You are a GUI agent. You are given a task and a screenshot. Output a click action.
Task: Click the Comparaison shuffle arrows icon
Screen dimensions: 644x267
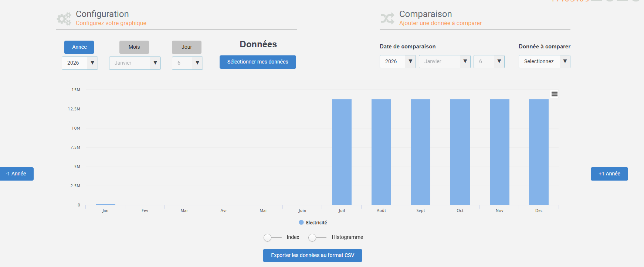(387, 18)
